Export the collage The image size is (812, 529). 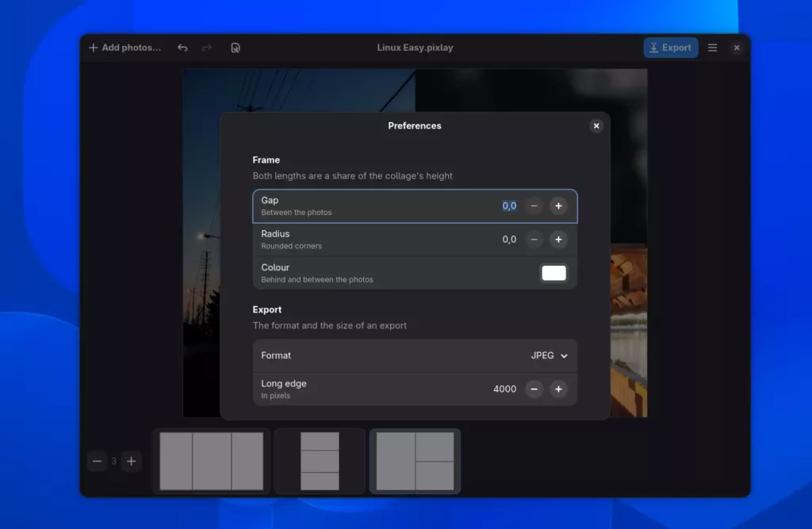(671, 48)
